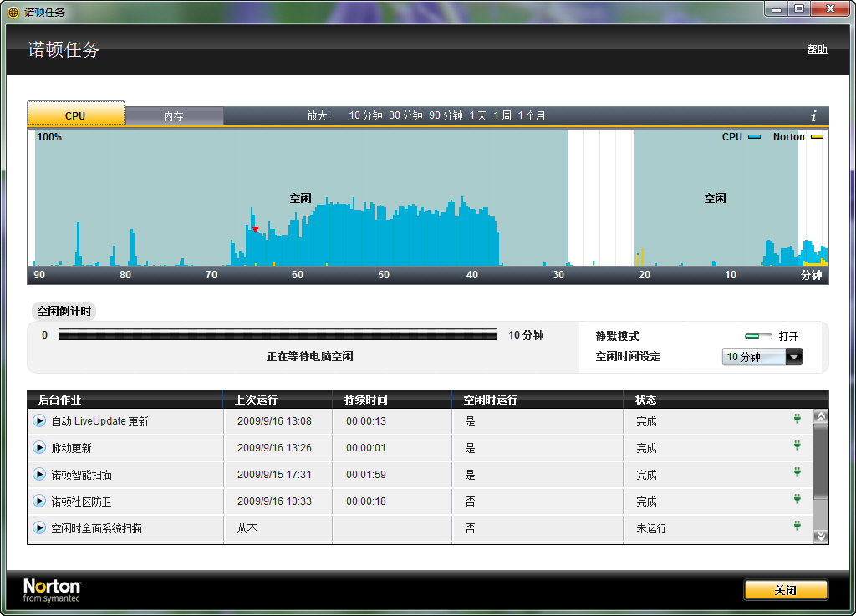Image resolution: width=856 pixels, height=616 pixels.
Task: Set graph zoom to 1 天
Action: (x=477, y=115)
